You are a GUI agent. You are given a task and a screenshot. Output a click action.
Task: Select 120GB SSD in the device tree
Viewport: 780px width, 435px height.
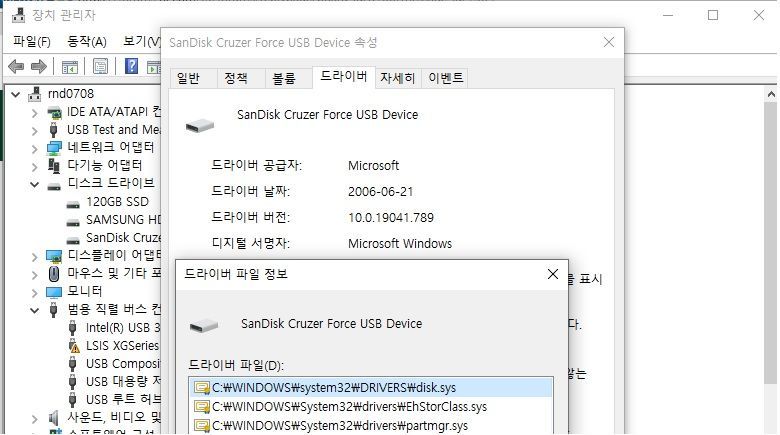tap(117, 202)
